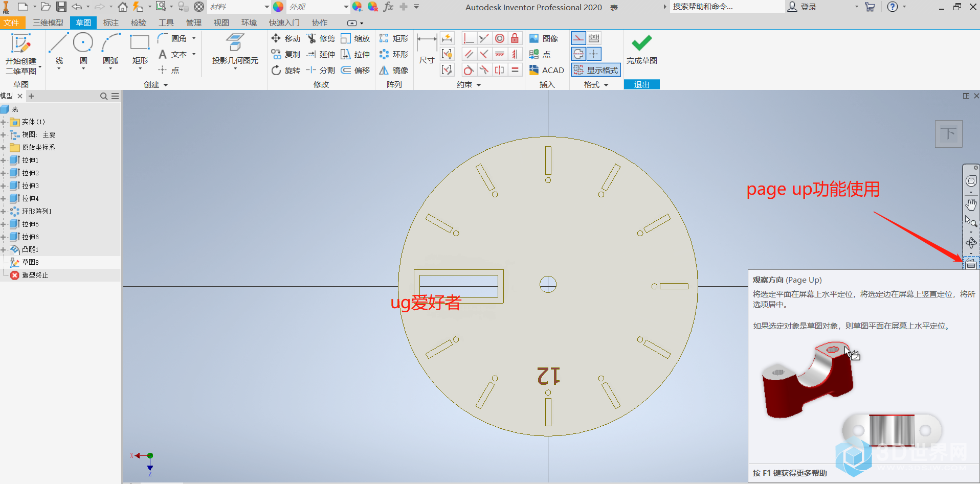Switch to the 检验 ribbon tab
Screen dimensions: 980x484
tap(139, 23)
